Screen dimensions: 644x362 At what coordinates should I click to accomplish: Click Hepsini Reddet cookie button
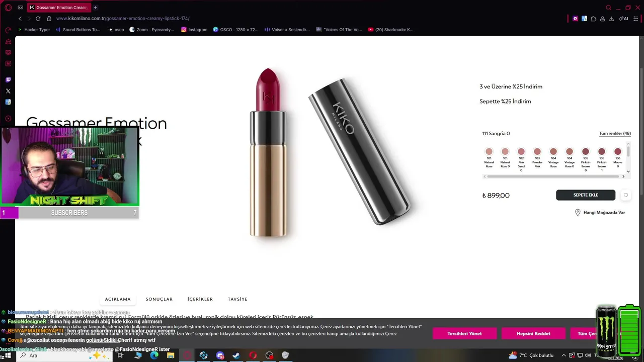533,333
